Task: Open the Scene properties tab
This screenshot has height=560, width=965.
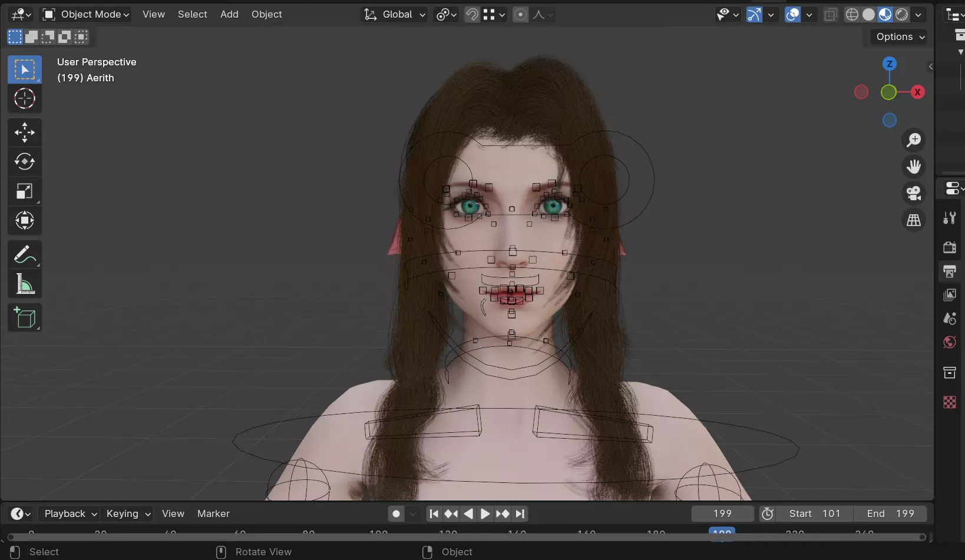Action: (x=950, y=319)
